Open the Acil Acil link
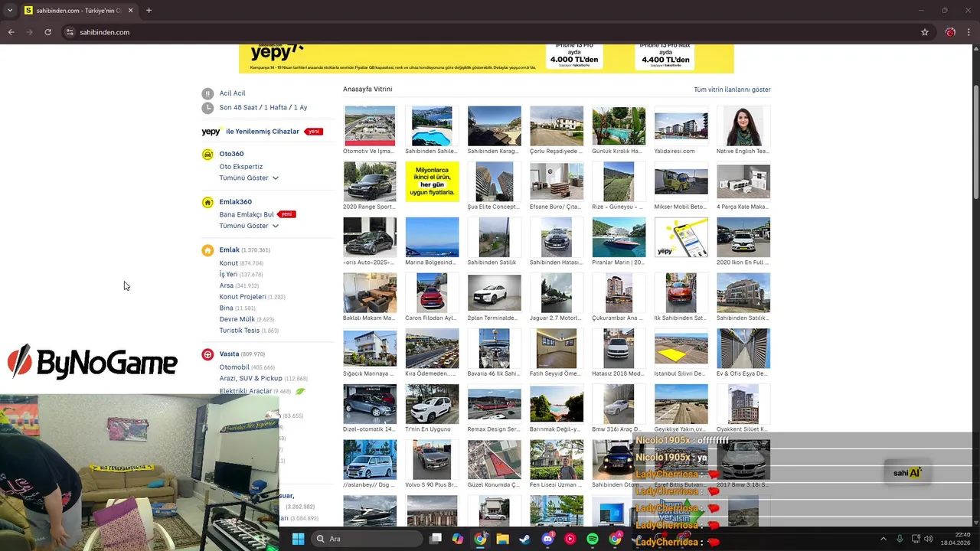Screen dimensions: 980x551 [x=232, y=93]
